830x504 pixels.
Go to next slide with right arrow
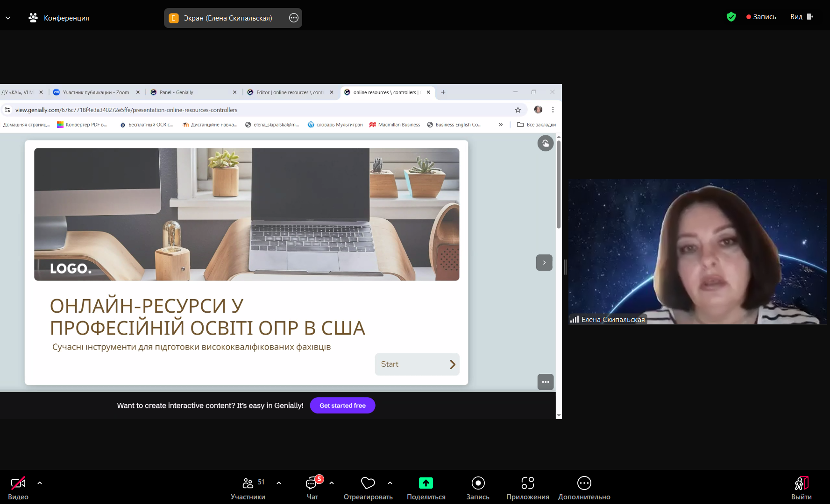coord(544,263)
